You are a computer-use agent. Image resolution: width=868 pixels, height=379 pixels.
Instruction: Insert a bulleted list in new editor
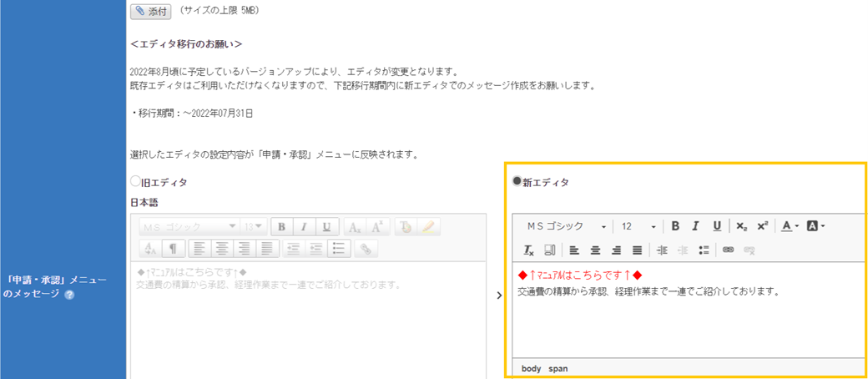click(704, 250)
